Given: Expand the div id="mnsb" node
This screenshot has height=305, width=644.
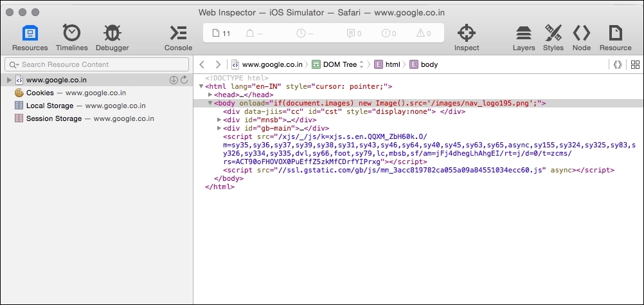Looking at the screenshot, I should pyautogui.click(x=219, y=120).
